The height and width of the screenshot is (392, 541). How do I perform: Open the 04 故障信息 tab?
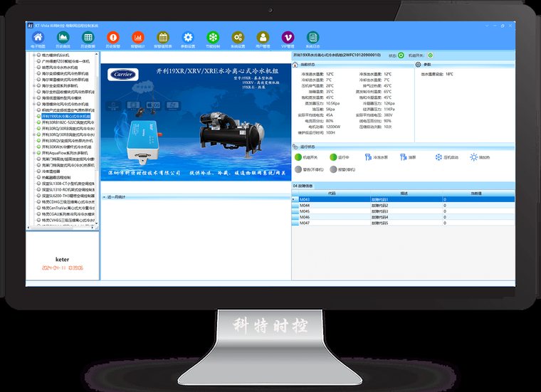(x=303, y=186)
